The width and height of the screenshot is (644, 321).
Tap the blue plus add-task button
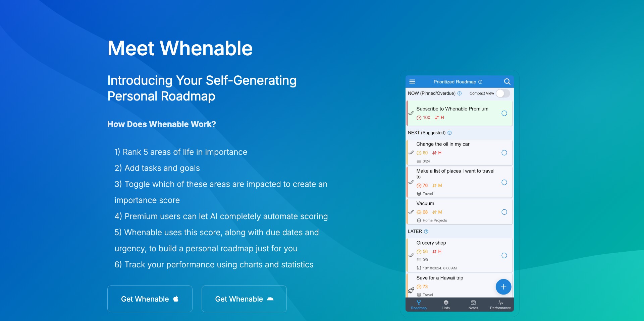click(x=503, y=287)
